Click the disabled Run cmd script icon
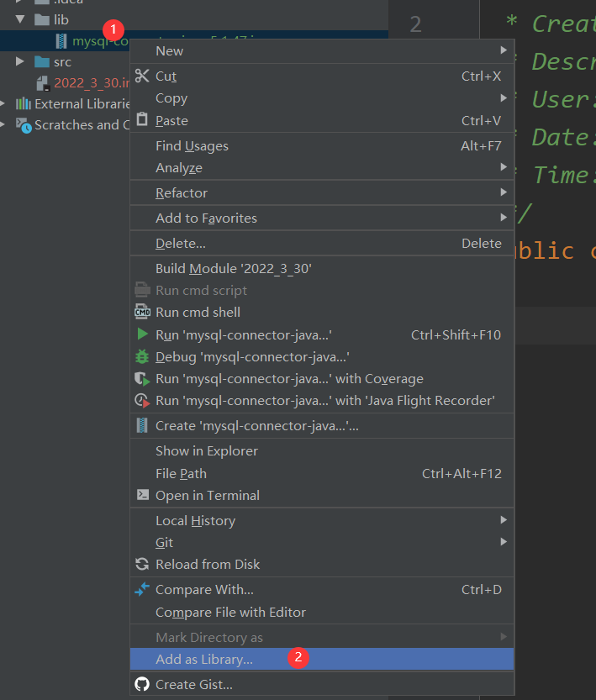Viewport: 596px width, 700px height. [142, 290]
